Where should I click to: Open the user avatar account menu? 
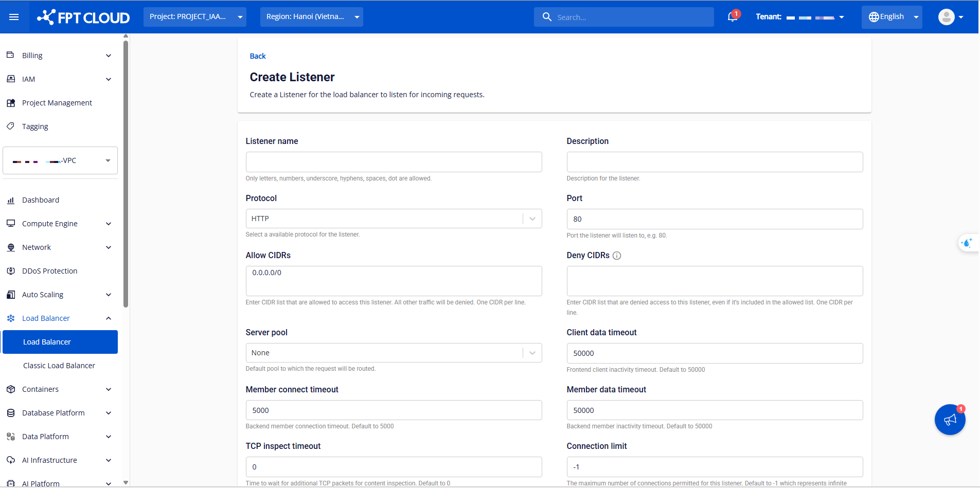[x=950, y=17]
